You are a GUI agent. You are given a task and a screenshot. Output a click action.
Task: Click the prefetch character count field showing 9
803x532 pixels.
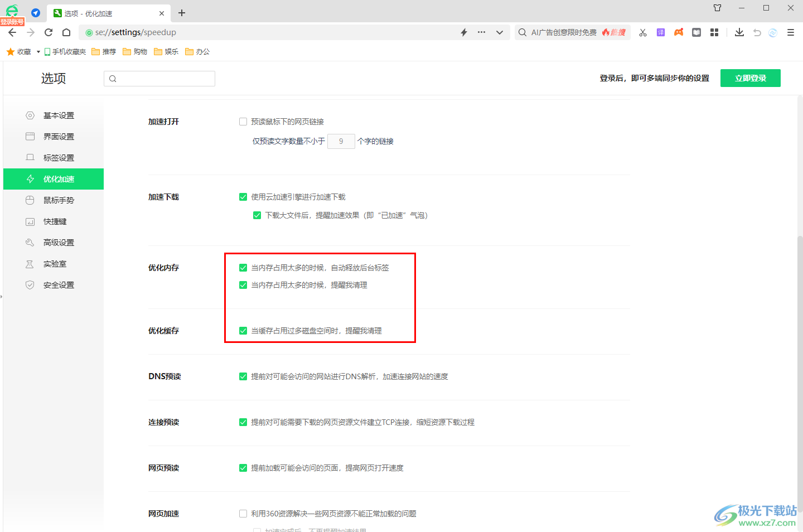click(341, 141)
